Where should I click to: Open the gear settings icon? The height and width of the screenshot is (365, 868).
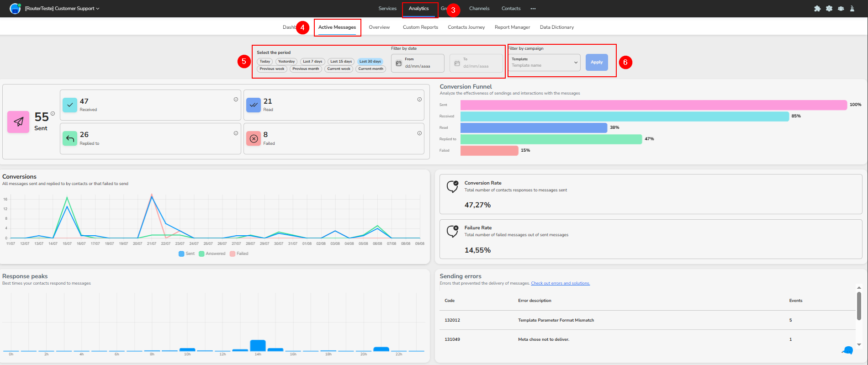pyautogui.click(x=829, y=9)
